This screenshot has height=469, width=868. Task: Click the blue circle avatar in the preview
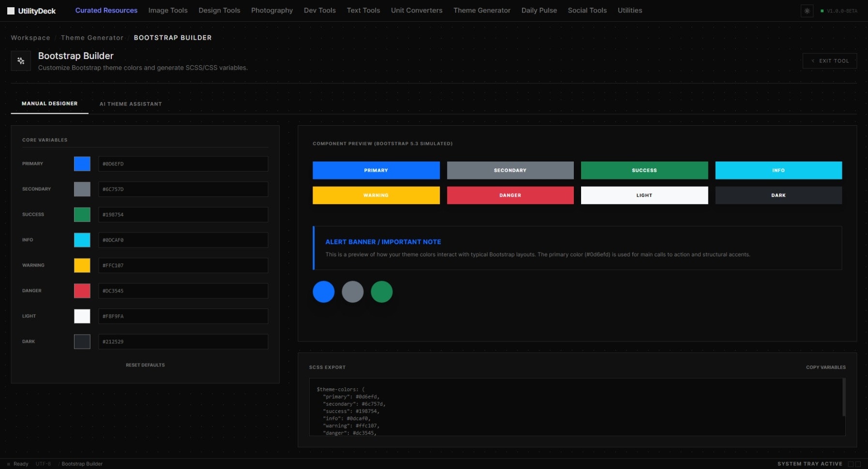click(323, 291)
